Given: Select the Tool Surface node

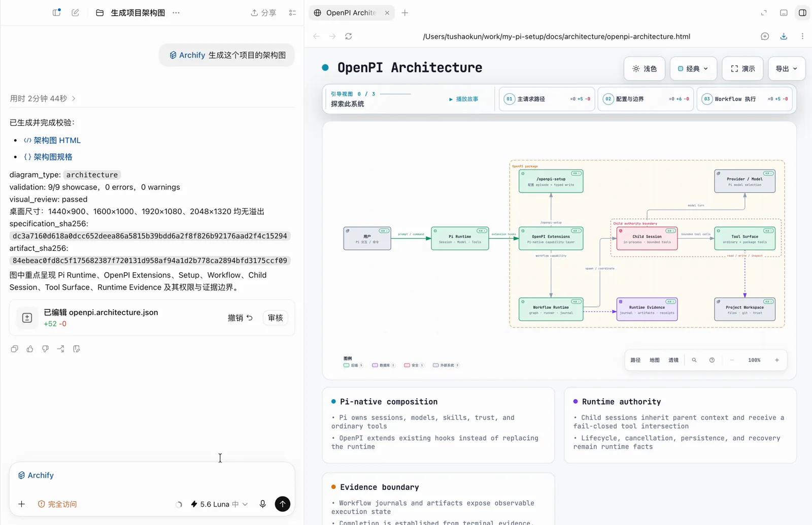Looking at the screenshot, I should pyautogui.click(x=745, y=239).
